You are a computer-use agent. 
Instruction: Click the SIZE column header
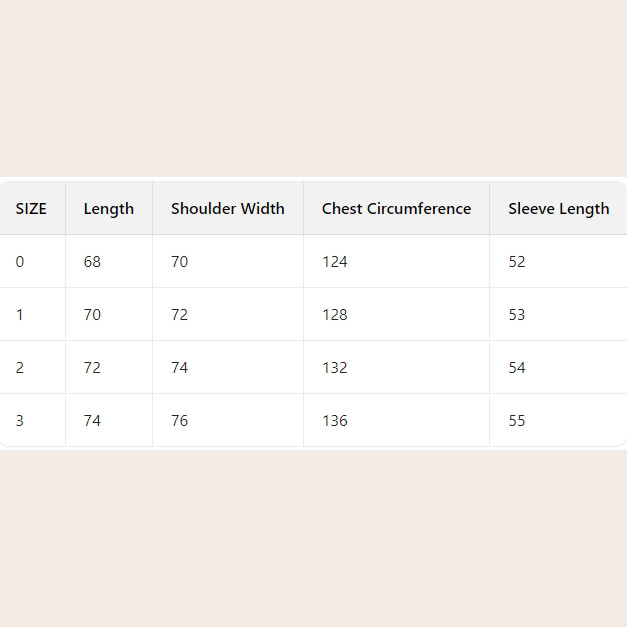pos(31,209)
